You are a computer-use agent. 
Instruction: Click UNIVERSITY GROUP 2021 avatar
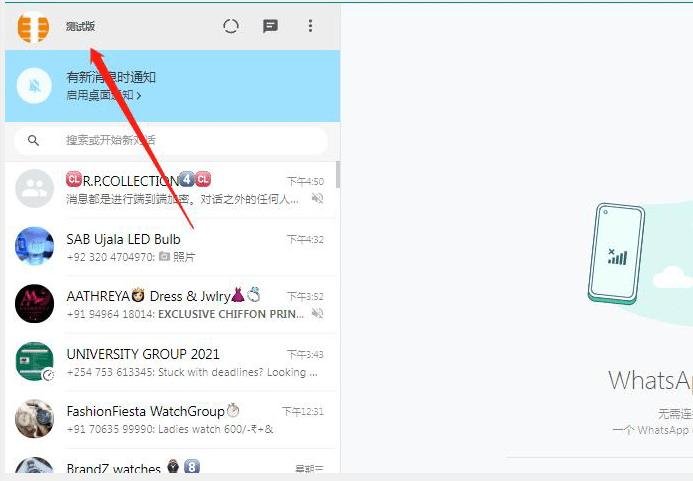tap(34, 361)
